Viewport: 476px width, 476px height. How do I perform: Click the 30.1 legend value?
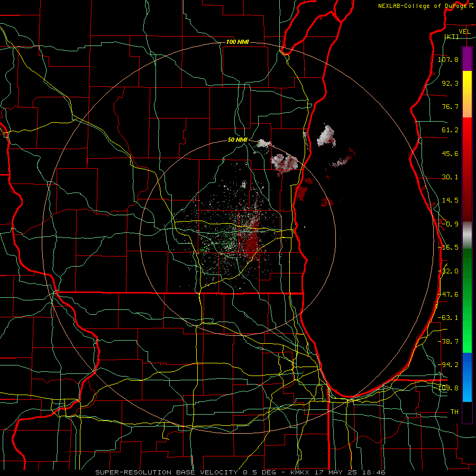450,177
